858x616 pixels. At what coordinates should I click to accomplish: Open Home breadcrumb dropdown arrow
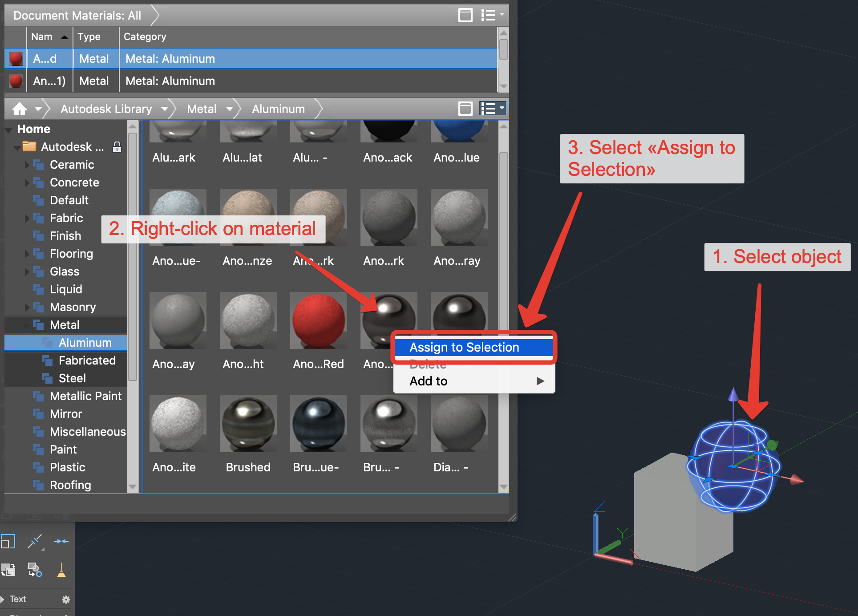coord(38,109)
